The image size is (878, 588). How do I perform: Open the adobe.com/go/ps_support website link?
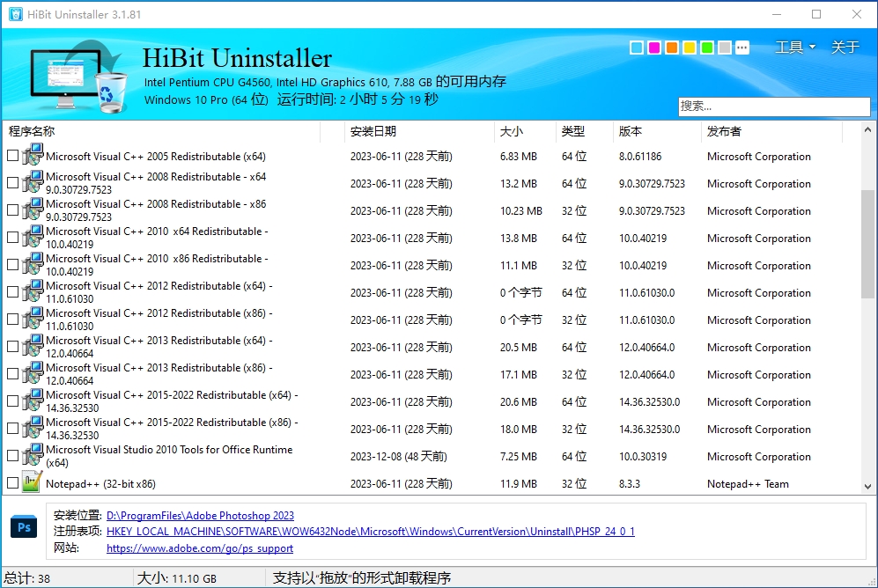[x=200, y=548]
